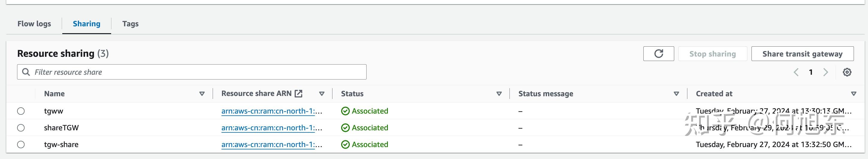Sort by the Status column arrow
Image resolution: width=868 pixels, height=159 pixels.
pos(499,94)
